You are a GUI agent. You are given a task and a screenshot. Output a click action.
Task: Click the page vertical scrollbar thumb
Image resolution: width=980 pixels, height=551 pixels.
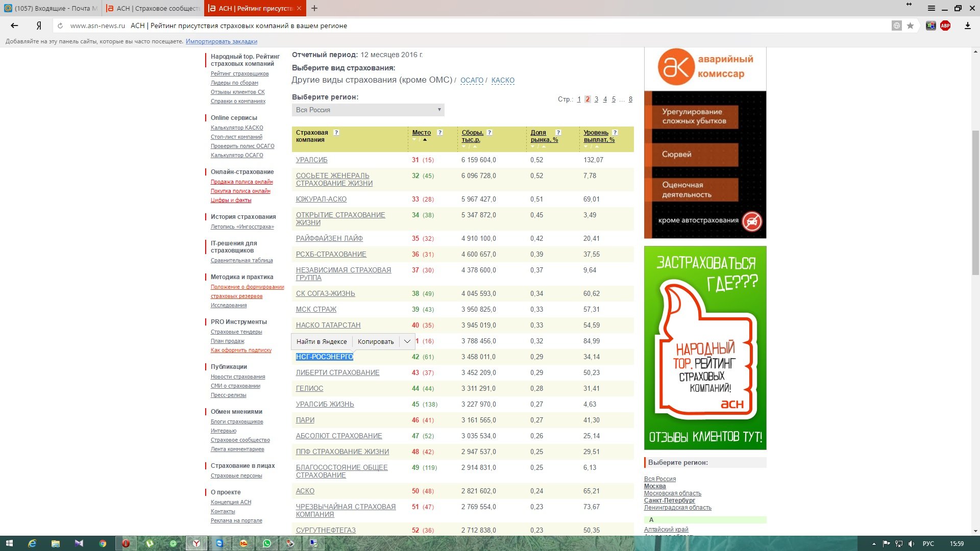975,203
